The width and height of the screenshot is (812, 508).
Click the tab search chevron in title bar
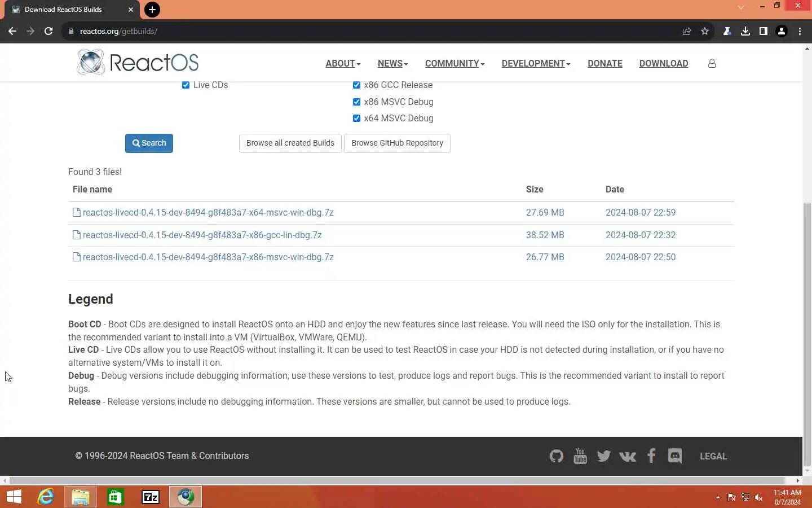(x=741, y=7)
